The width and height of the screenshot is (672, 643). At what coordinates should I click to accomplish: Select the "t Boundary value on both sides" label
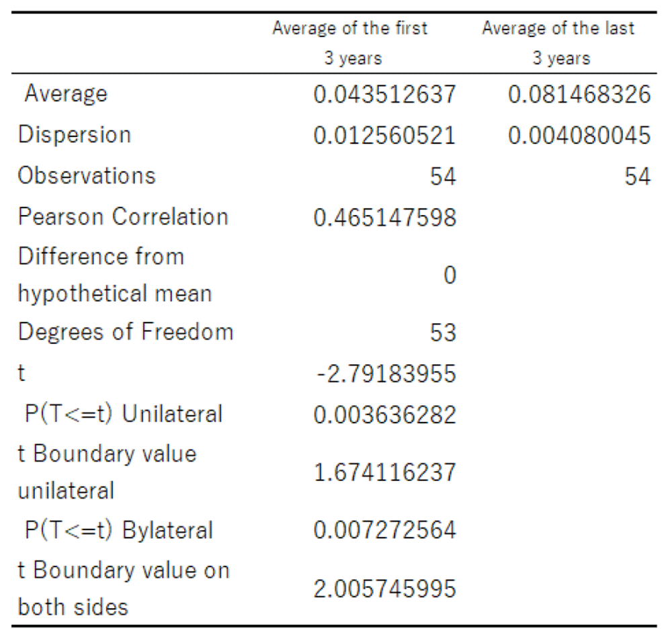[124, 589]
